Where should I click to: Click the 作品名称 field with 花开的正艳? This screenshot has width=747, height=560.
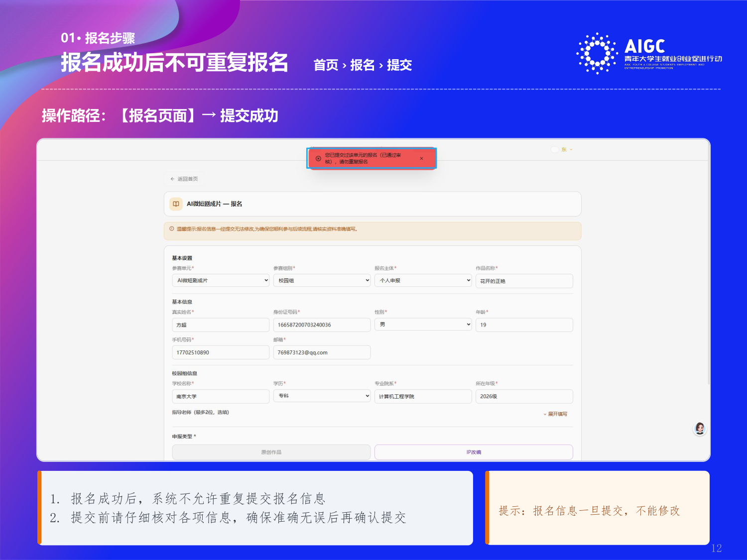[524, 281]
